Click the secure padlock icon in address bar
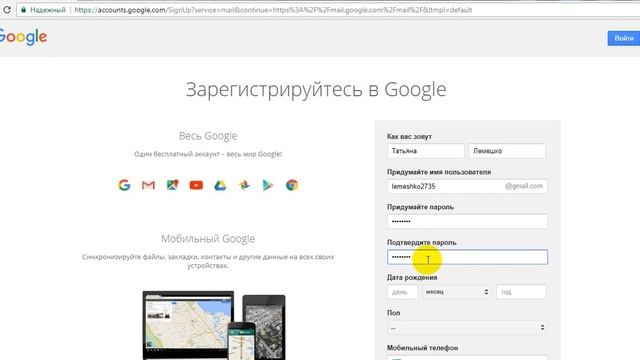The height and width of the screenshot is (360, 640). (24, 10)
